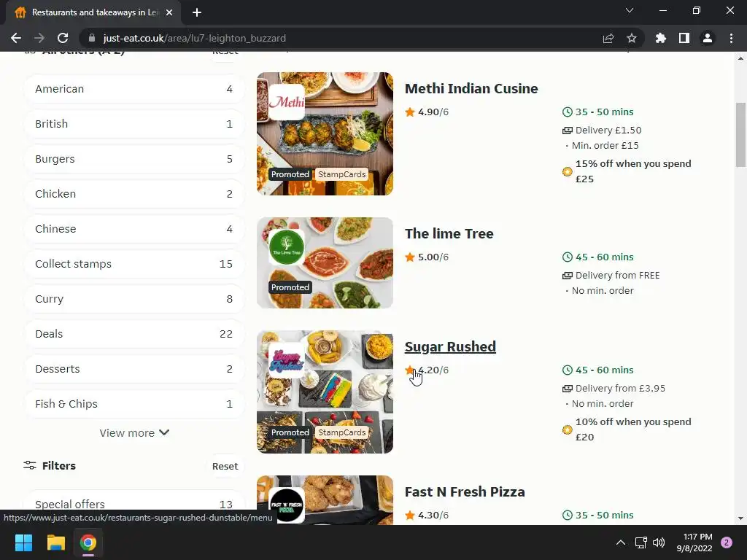
Task: Select the Burgers cuisine filter
Action: pos(134,159)
